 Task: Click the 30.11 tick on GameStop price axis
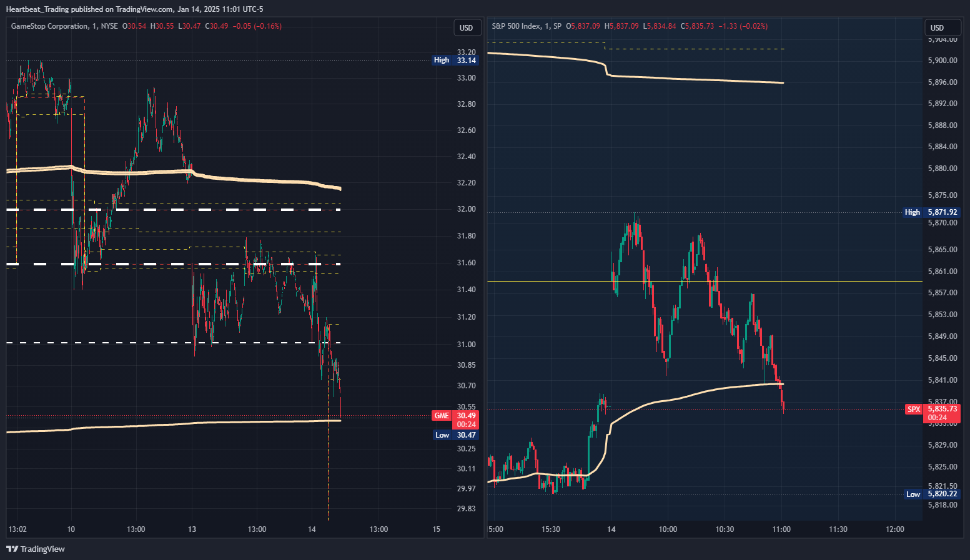467,469
